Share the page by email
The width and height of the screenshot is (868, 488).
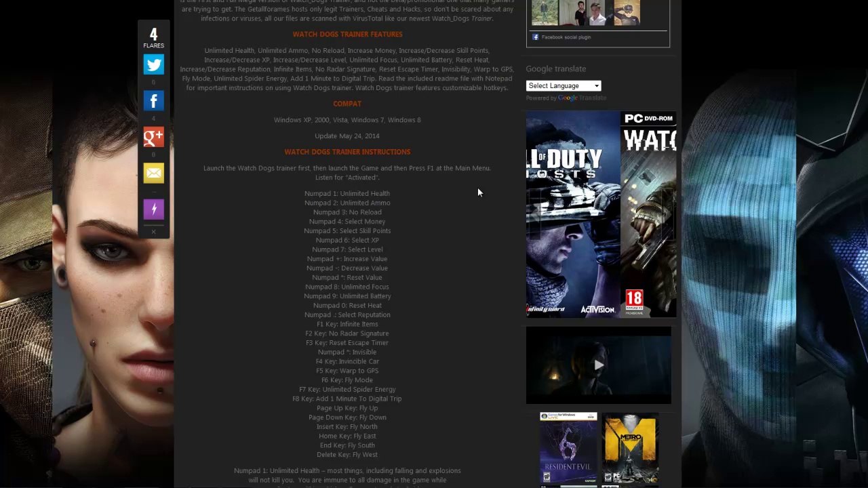[153, 173]
